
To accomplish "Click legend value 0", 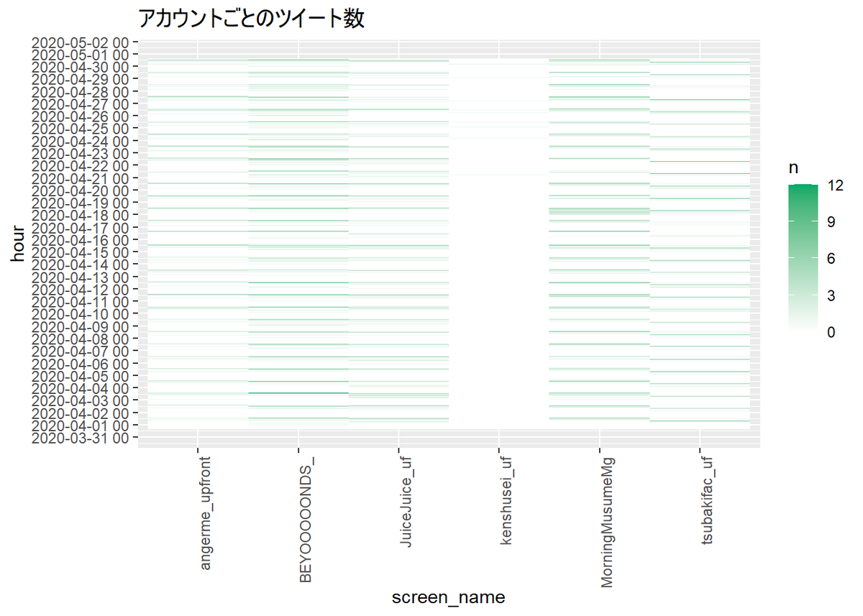I will click(x=830, y=332).
